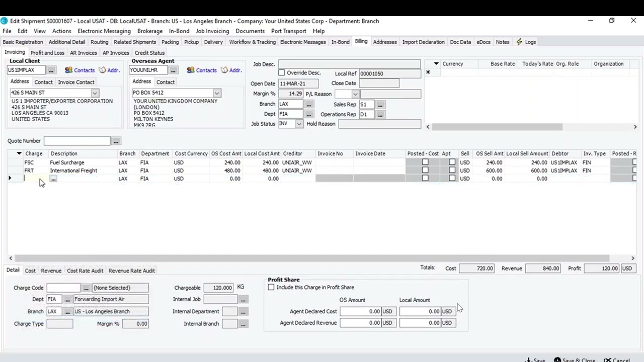Toggle Apt checkbox for International Freight row

[x=452, y=170]
